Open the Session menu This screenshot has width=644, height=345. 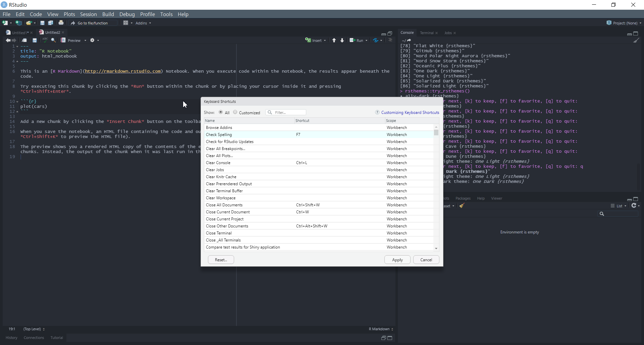tap(88, 14)
